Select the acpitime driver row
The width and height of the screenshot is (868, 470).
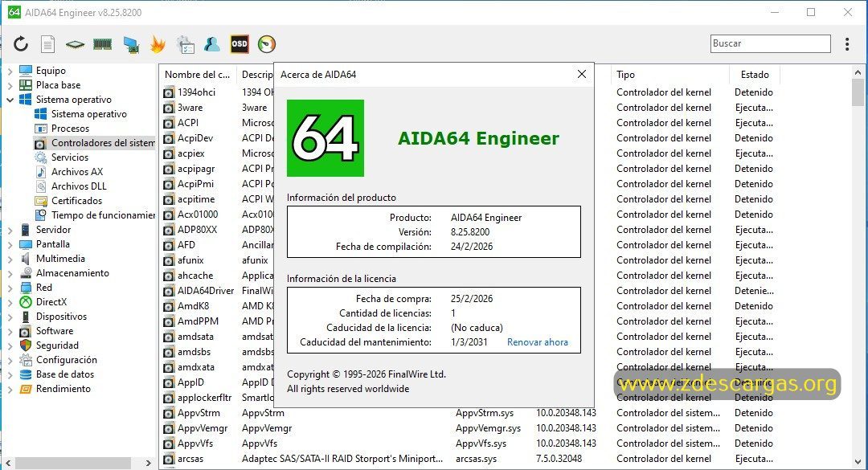tap(196, 199)
